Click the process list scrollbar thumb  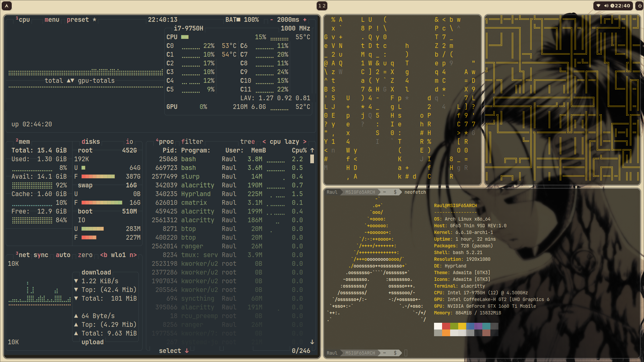coord(312,159)
